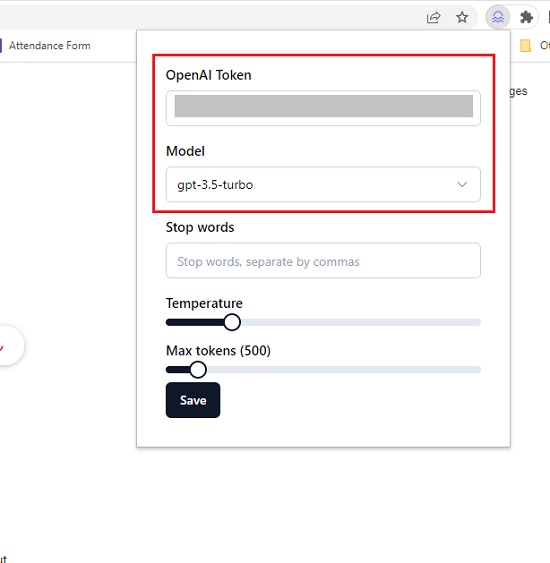Click the 'Temperature' label text

(x=204, y=303)
